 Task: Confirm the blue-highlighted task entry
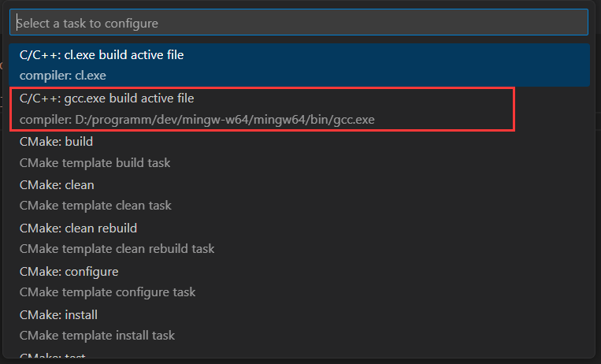point(299,65)
